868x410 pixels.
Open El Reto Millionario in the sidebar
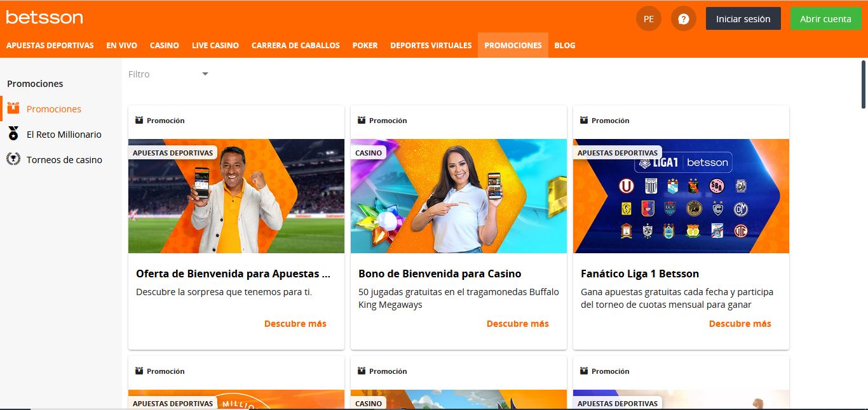pyautogui.click(x=64, y=134)
